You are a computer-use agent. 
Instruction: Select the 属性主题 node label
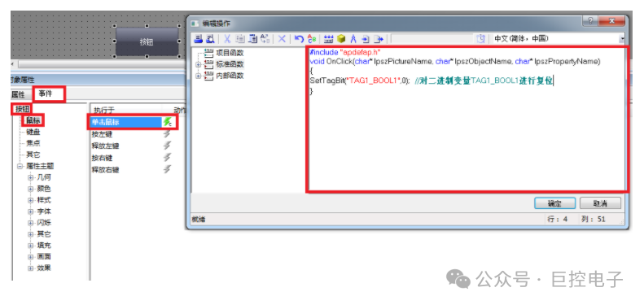tap(40, 166)
